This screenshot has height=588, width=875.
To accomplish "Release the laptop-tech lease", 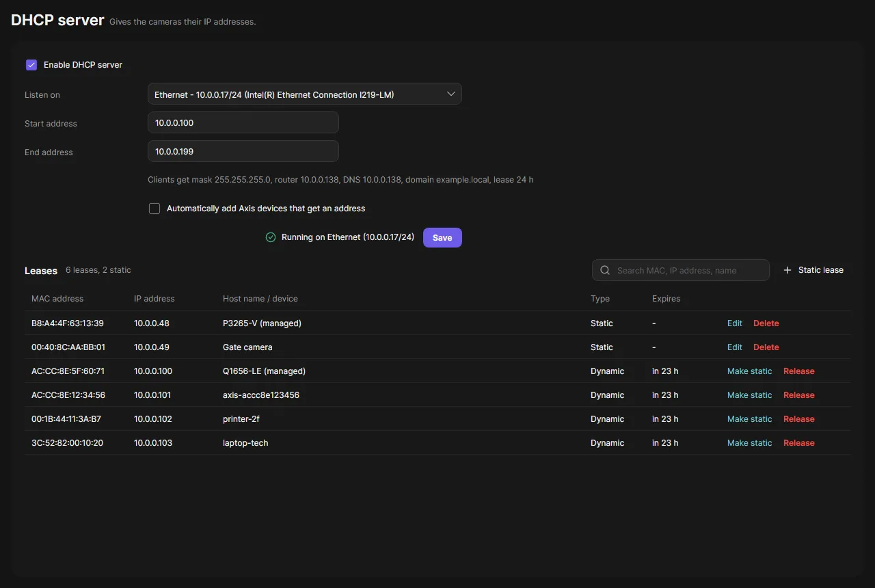I will coord(799,443).
